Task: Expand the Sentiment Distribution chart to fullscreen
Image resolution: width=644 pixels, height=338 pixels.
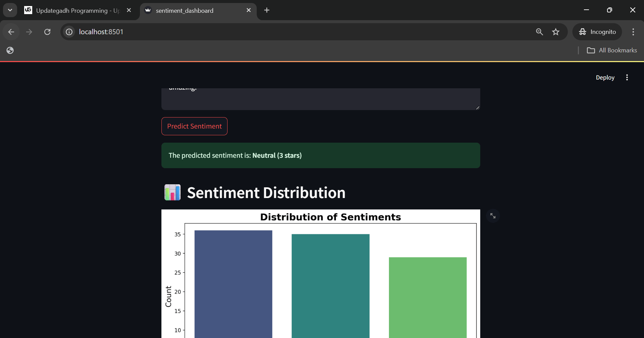Action: [492, 216]
